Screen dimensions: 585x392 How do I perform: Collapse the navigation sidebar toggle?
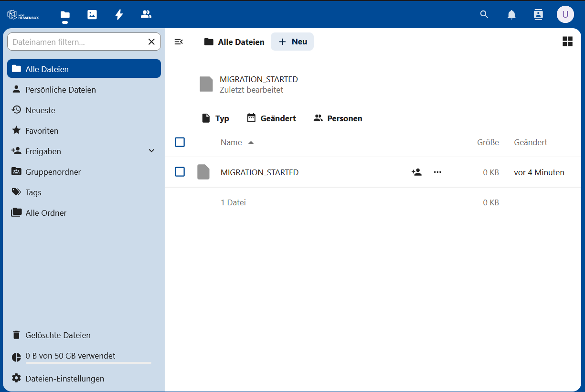pyautogui.click(x=179, y=42)
